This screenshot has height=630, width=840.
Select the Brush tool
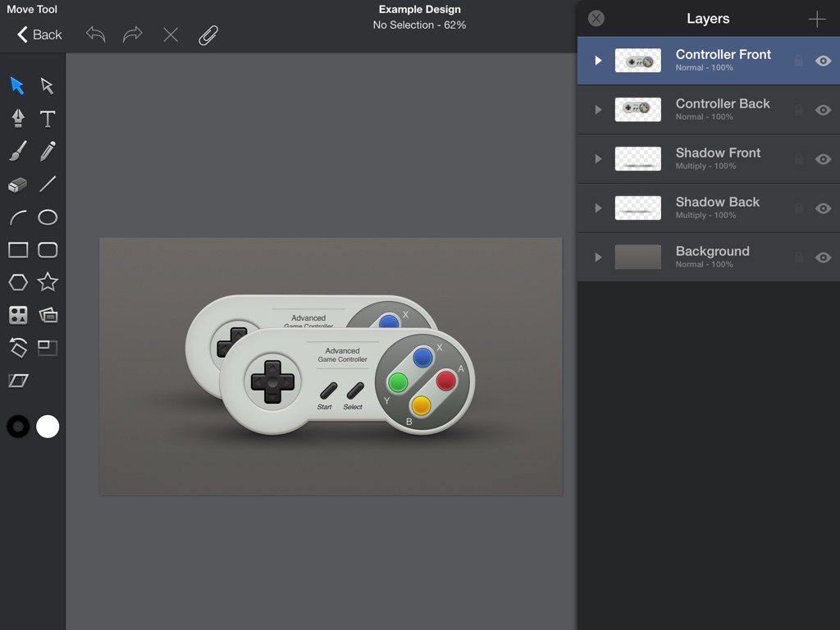pyautogui.click(x=18, y=151)
